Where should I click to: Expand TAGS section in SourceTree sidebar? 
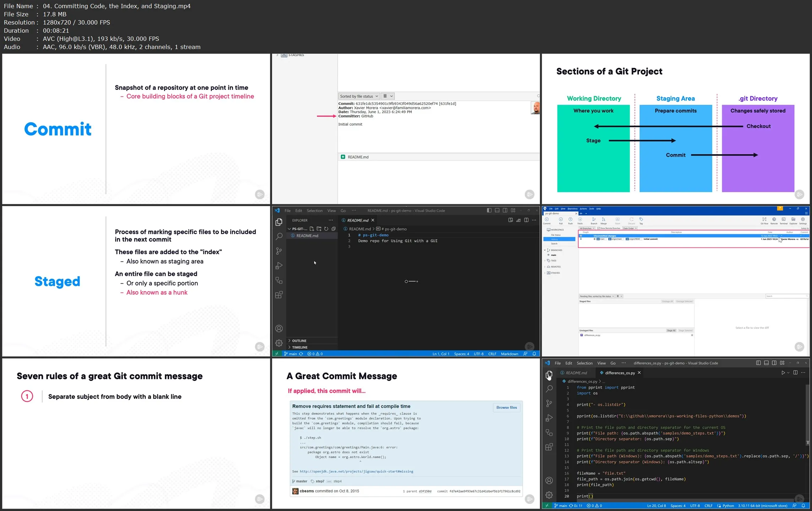545,261
